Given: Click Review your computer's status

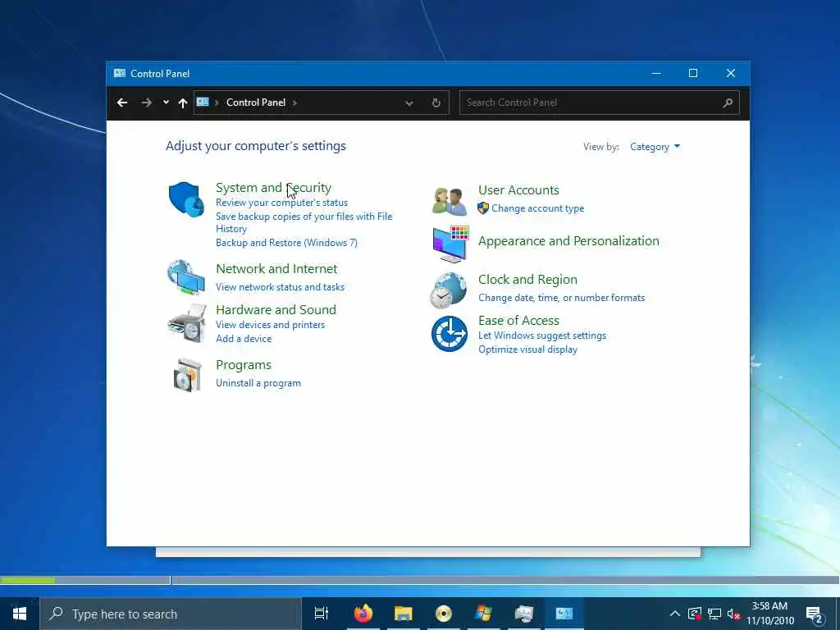Looking at the screenshot, I should click(x=281, y=203).
